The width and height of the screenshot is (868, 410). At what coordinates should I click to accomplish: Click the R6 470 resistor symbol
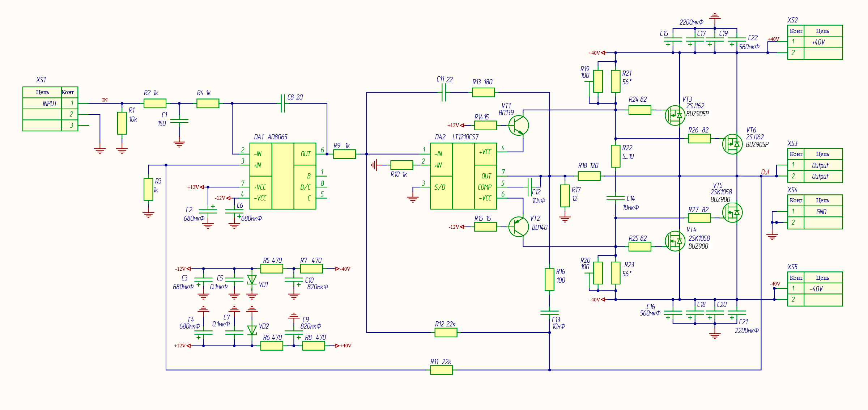tap(272, 346)
